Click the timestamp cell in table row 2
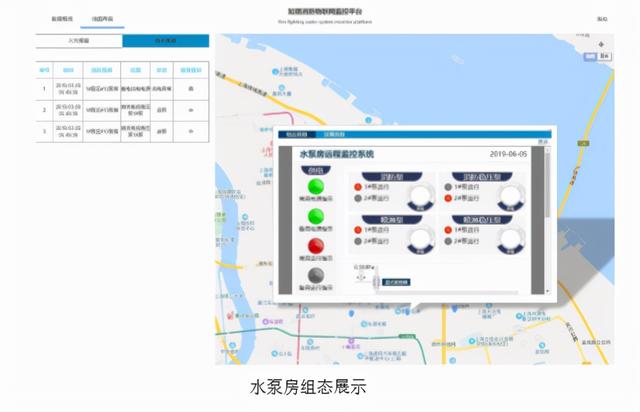The height and width of the screenshot is (412, 640). tap(68, 110)
